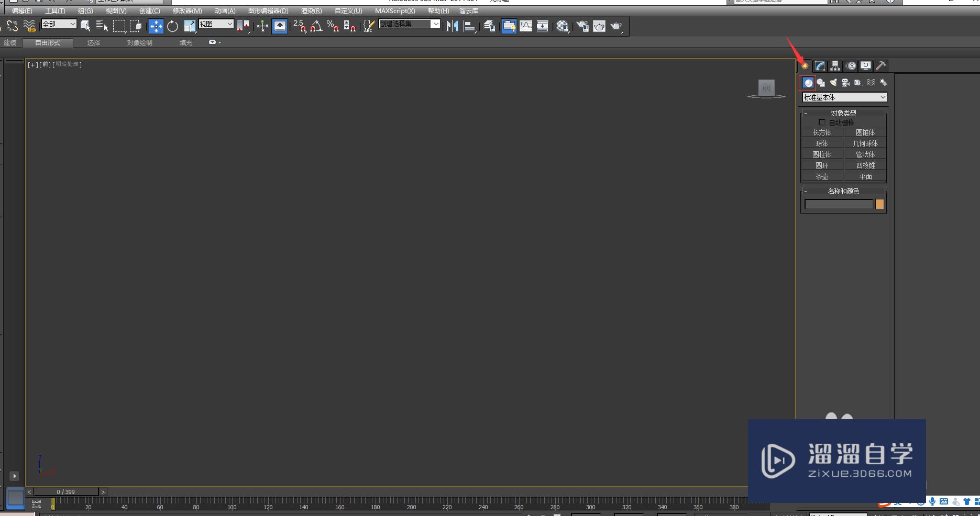The image size is (980, 516).
Task: Select the Helpers category icon
Action: coord(858,83)
